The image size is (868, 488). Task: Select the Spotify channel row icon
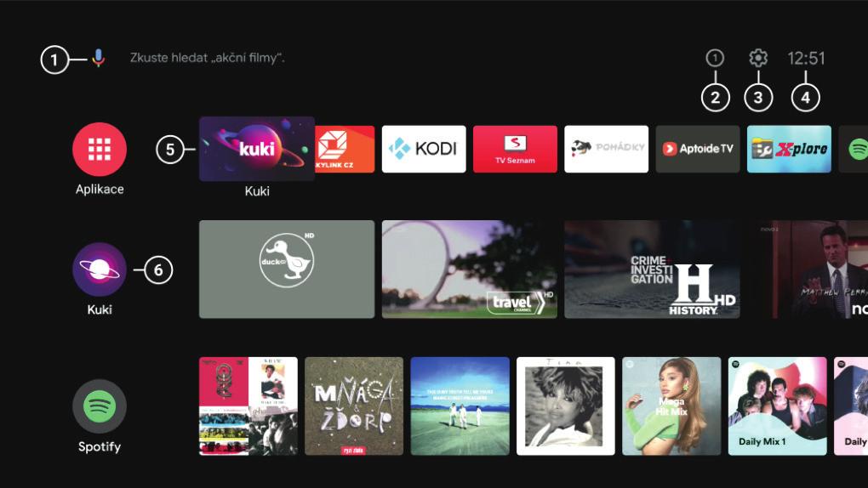tap(100, 406)
